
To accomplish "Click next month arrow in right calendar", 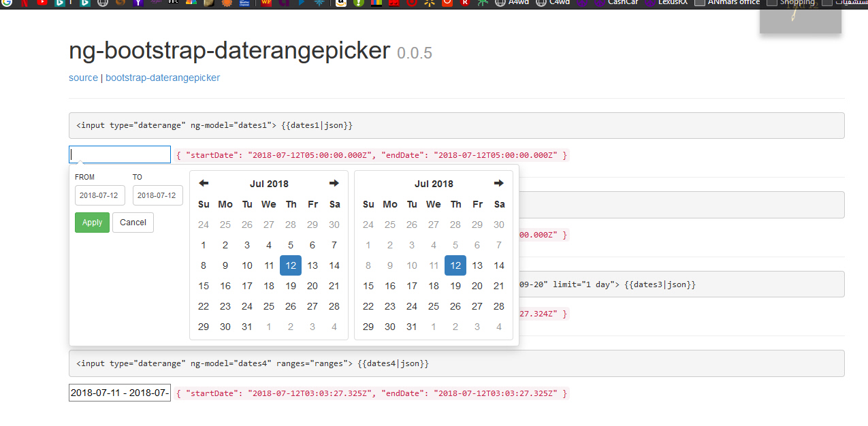I will [x=498, y=183].
